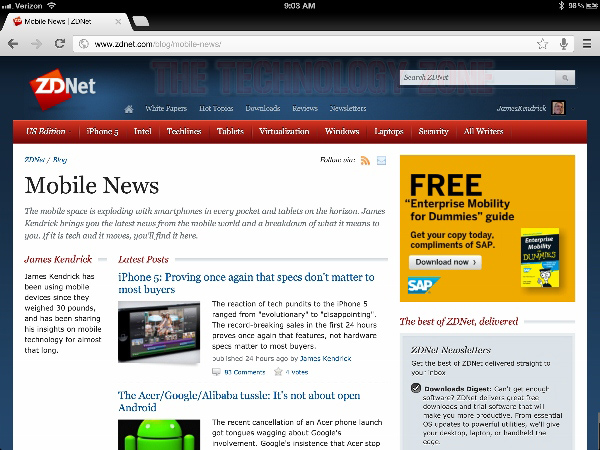Select Tablets in red menu
This screenshot has width=600, height=450.
230,132
